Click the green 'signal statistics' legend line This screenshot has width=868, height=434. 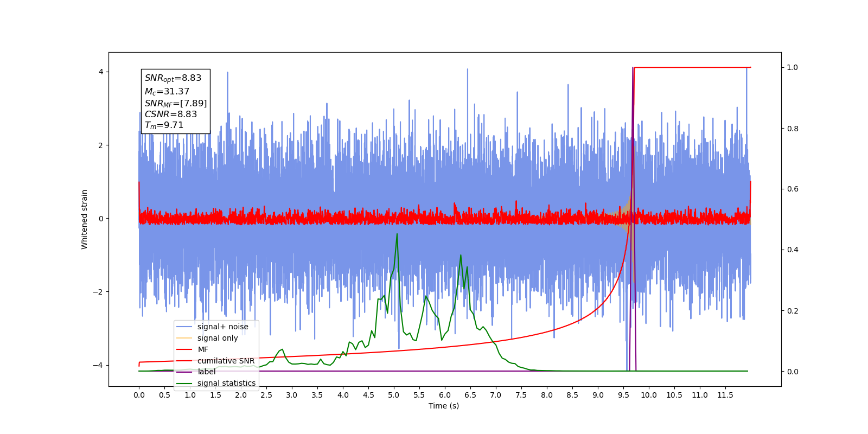184,383
